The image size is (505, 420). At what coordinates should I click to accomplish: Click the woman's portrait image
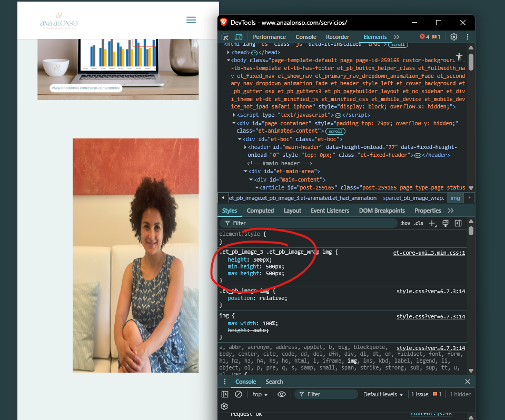coord(135,255)
